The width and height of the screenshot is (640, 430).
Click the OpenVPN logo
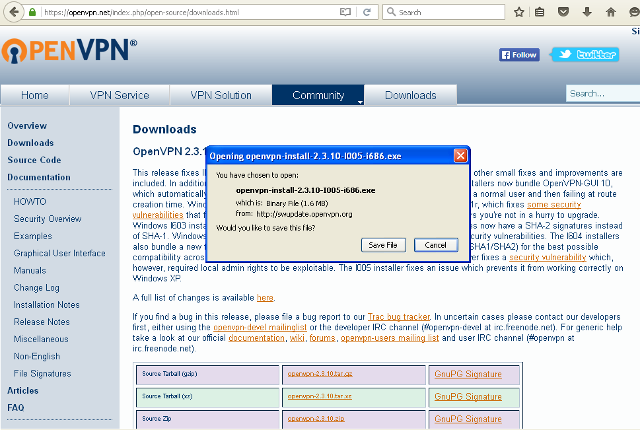(69, 51)
